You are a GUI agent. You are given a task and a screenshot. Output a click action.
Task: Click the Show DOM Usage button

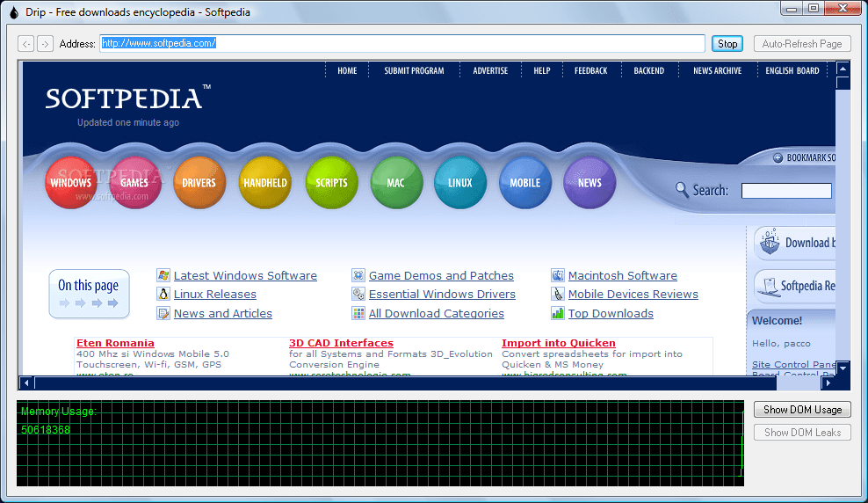[x=802, y=410]
